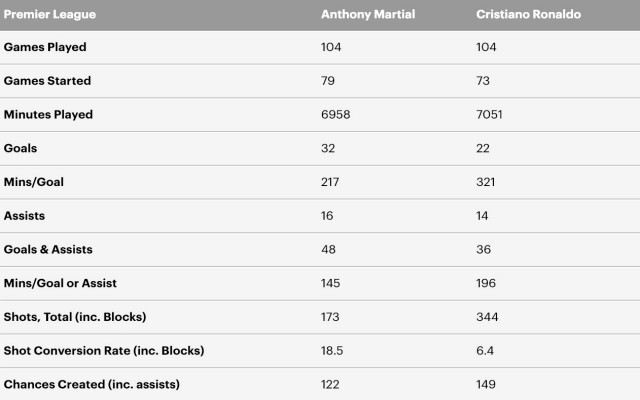Select the Goals & Assists row label
The image size is (640, 400).
pyautogui.click(x=48, y=249)
